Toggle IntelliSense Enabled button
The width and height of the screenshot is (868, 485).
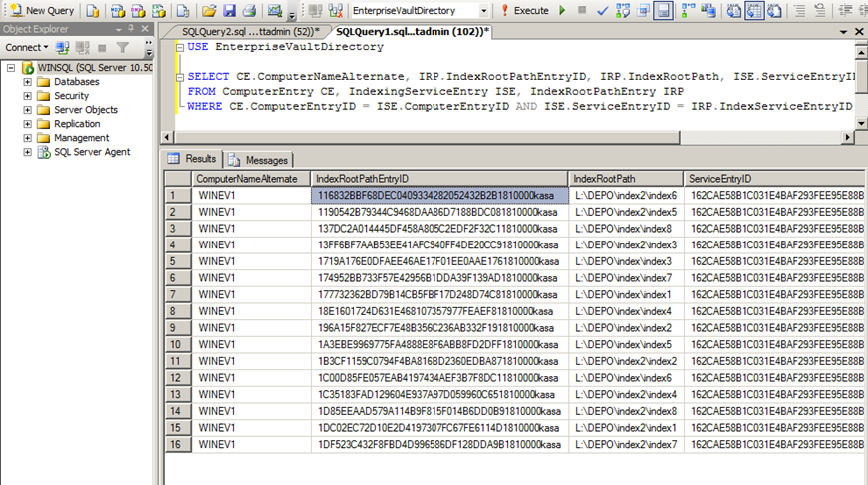663,10
